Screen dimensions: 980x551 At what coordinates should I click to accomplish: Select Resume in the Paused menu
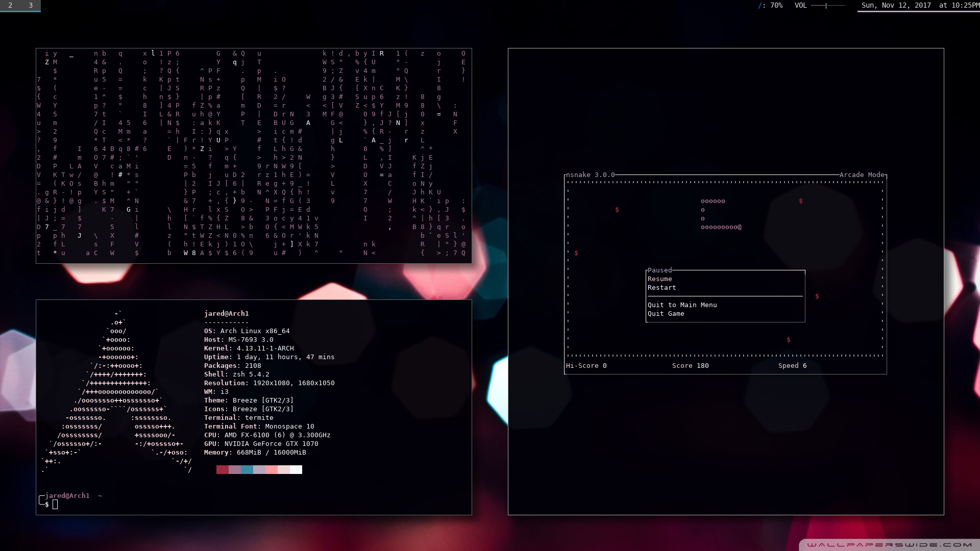[x=659, y=279]
